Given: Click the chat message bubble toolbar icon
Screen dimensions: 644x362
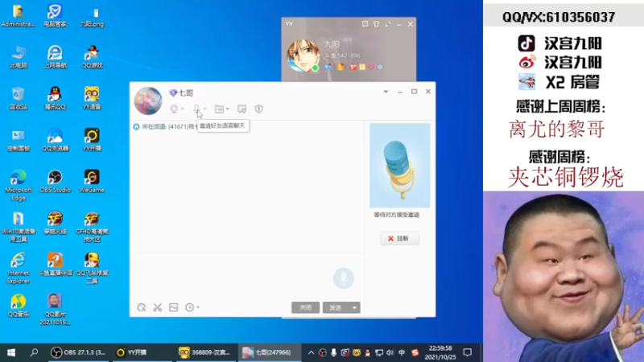Looking at the screenshot, I should coord(242,109).
